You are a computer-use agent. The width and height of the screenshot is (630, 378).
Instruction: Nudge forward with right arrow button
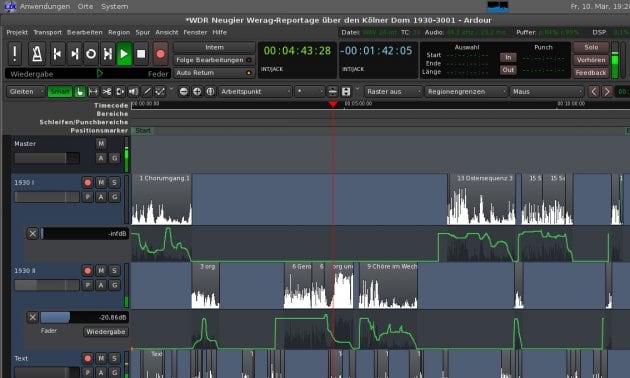coord(607,92)
